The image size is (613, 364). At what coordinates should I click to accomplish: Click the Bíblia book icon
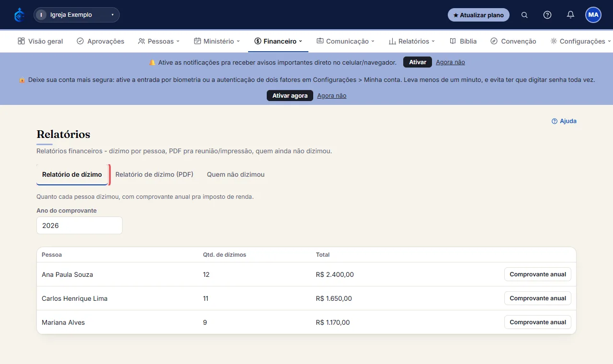click(453, 41)
